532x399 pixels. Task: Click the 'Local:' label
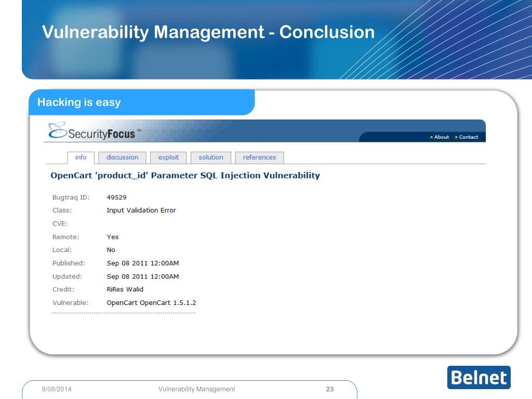(x=62, y=250)
